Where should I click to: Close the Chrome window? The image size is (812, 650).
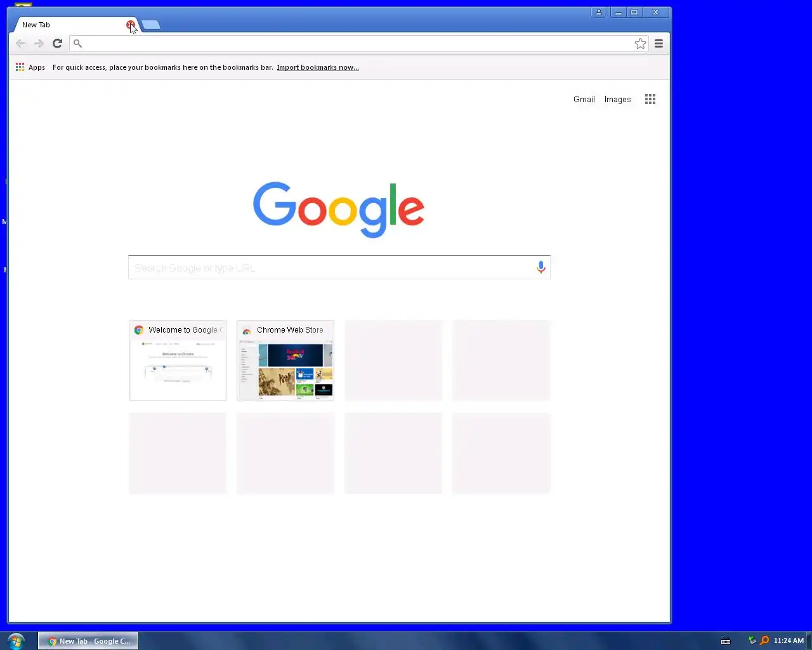pyautogui.click(x=656, y=12)
